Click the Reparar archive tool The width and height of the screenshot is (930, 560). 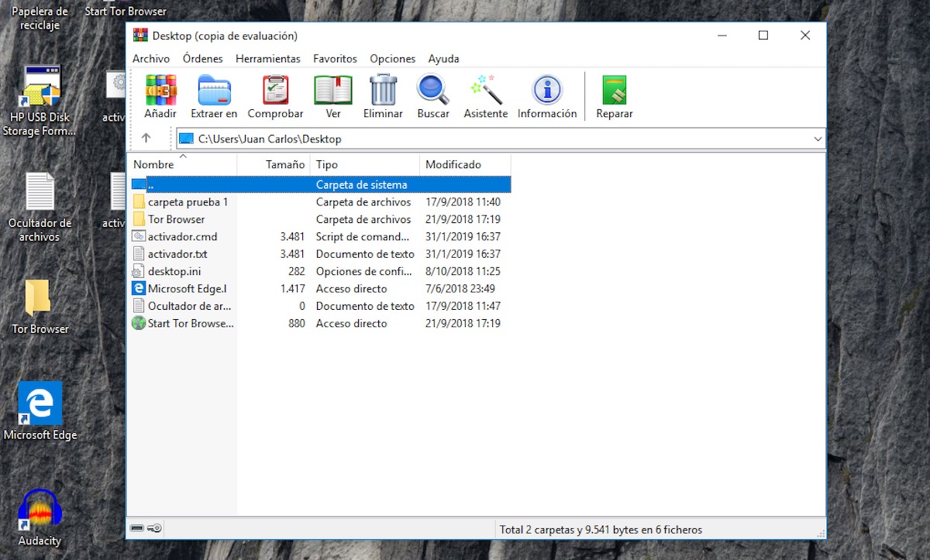tap(614, 97)
